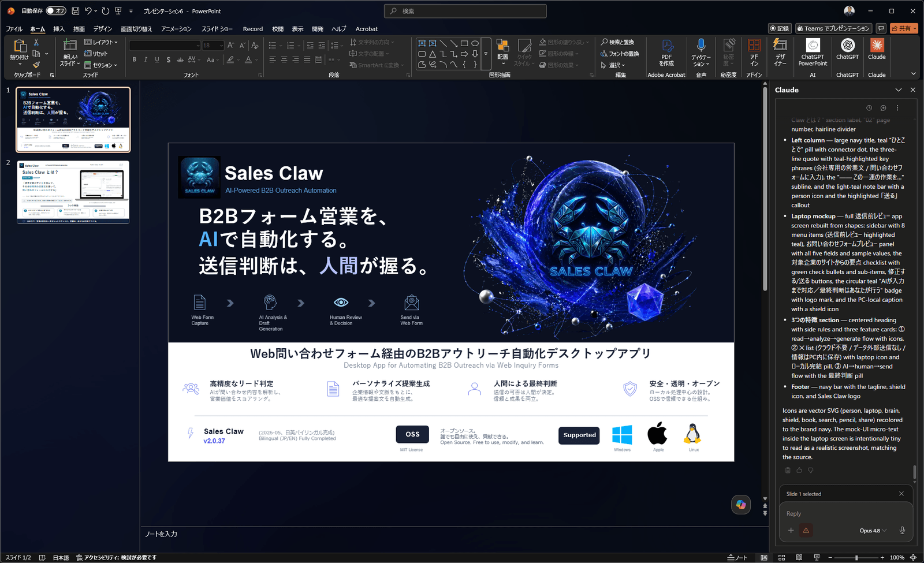
Task: Click the zoom slider in status bar
Action: (856, 558)
